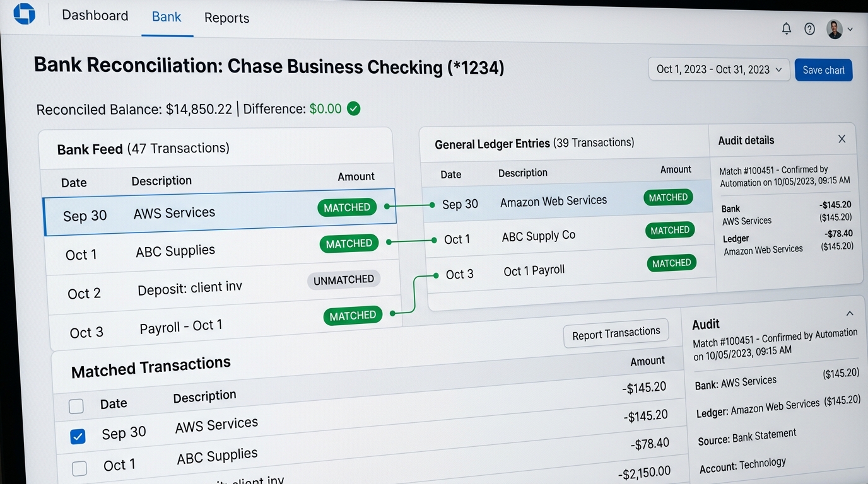
Task: Click the Source: Bank Statement audit line
Action: [x=747, y=437]
